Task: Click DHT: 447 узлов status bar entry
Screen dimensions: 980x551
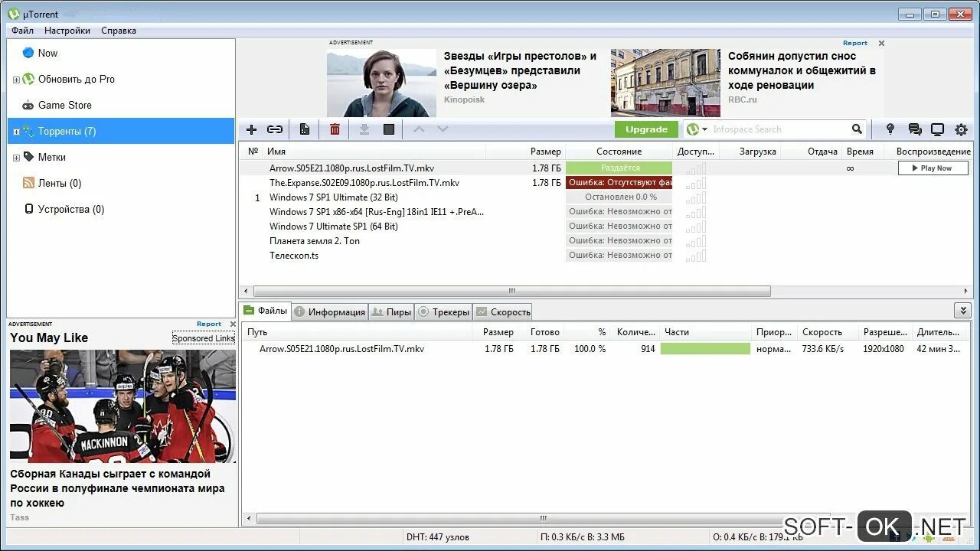Action: [x=438, y=537]
